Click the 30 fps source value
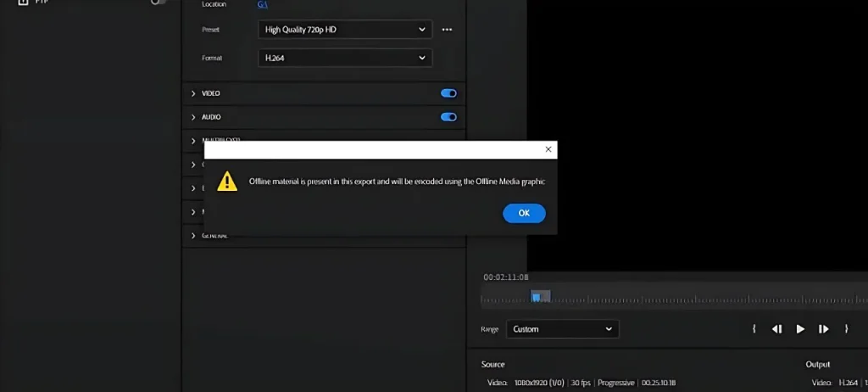 click(580, 383)
